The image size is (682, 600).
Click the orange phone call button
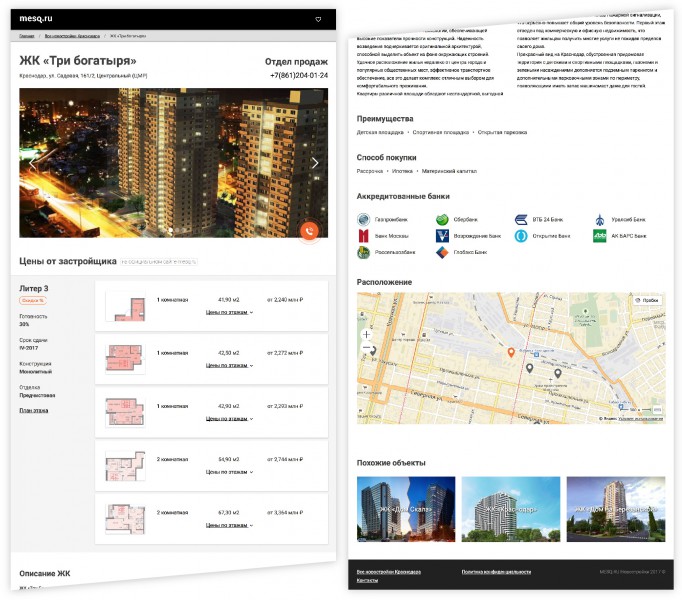pos(309,231)
